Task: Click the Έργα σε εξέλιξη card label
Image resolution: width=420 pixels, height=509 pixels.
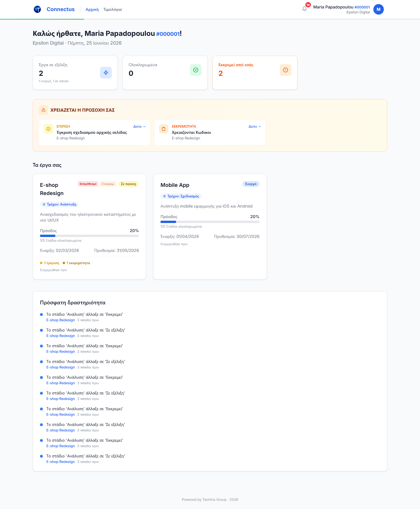Action: point(53,65)
